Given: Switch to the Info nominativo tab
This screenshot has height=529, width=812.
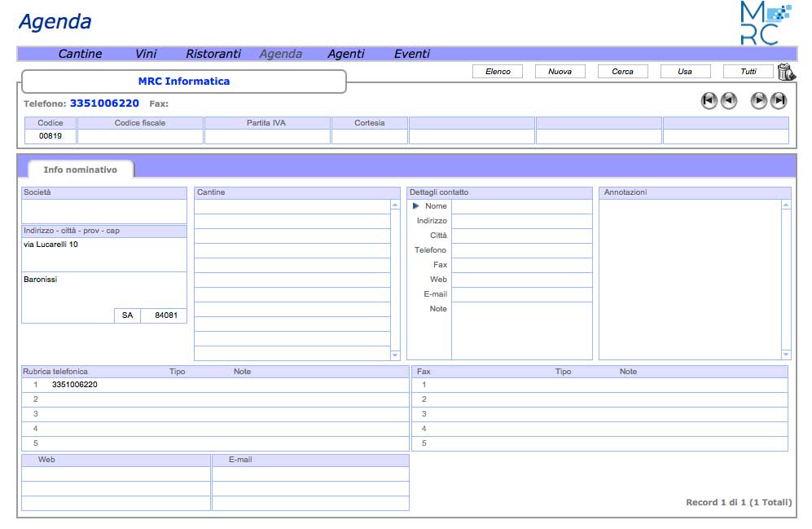Looking at the screenshot, I should (x=81, y=170).
